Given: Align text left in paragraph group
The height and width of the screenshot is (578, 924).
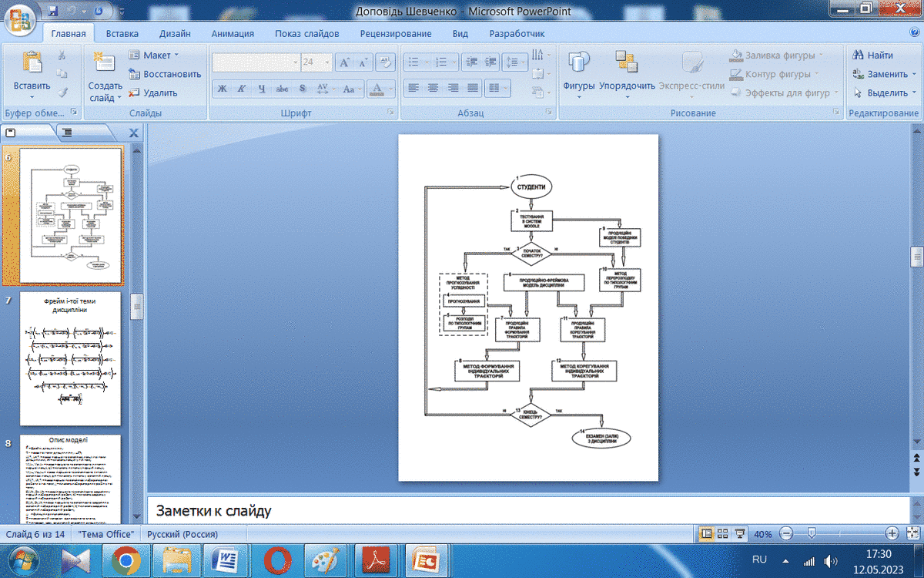Looking at the screenshot, I should pos(413,87).
